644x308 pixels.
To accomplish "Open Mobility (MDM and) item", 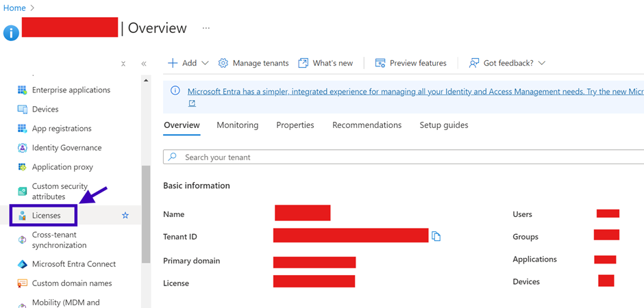I will [x=66, y=303].
